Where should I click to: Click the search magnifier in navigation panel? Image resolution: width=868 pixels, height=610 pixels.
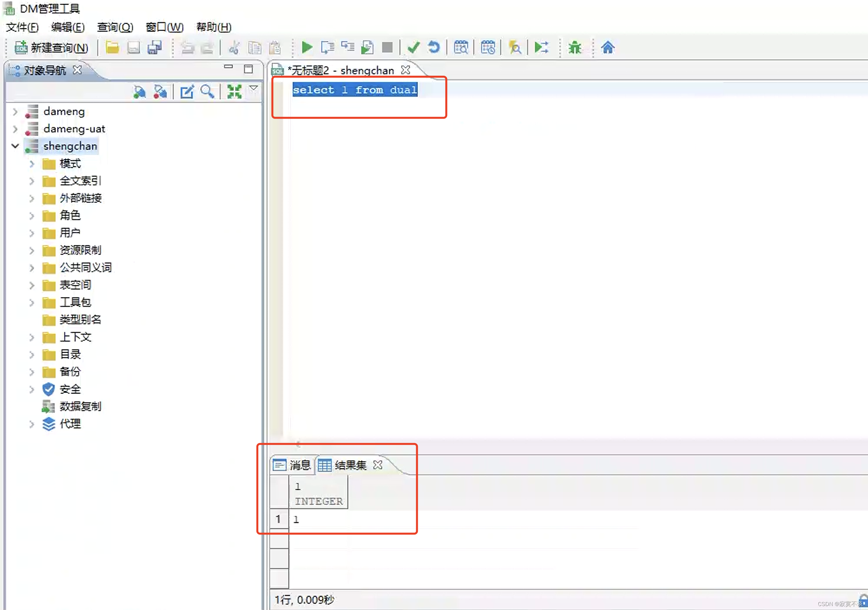tap(207, 92)
